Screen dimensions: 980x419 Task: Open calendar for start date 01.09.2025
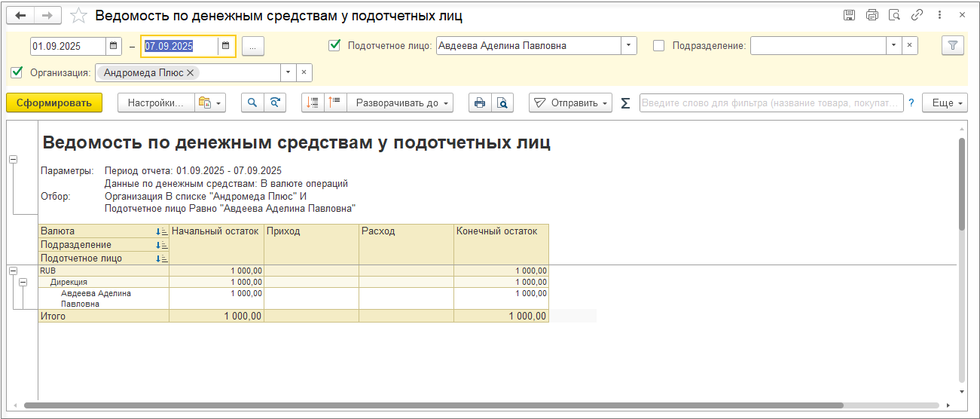(x=114, y=46)
